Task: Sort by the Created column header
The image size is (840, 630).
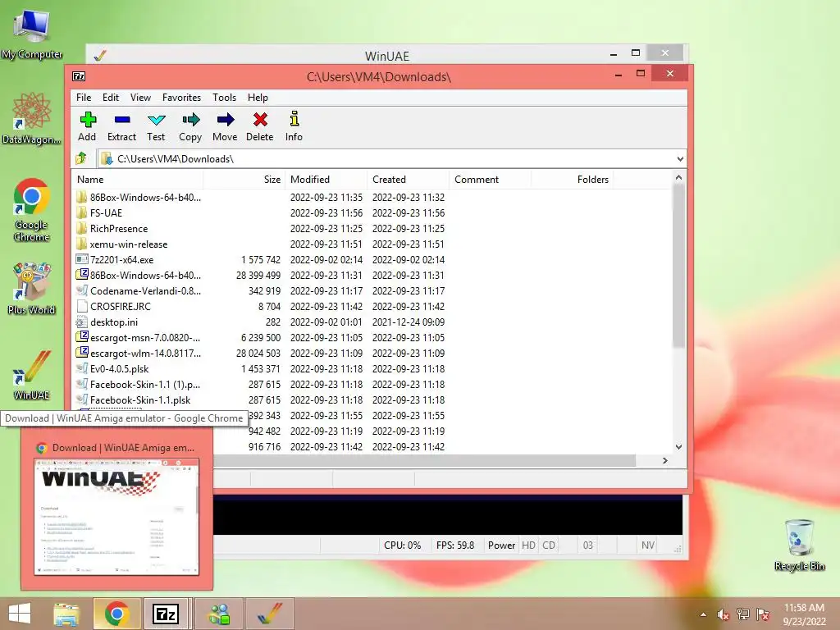Action: 408,180
